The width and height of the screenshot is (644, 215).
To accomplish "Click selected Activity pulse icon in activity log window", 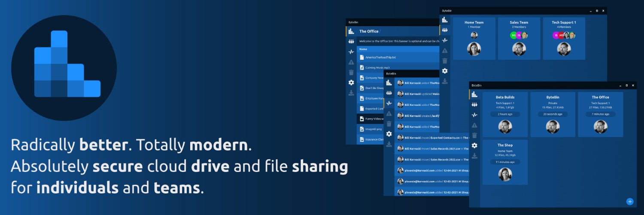I will coord(389,103).
